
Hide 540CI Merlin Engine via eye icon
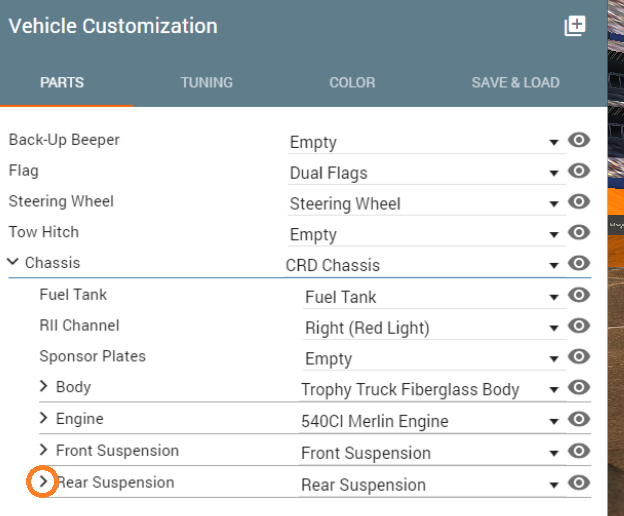[x=579, y=419]
